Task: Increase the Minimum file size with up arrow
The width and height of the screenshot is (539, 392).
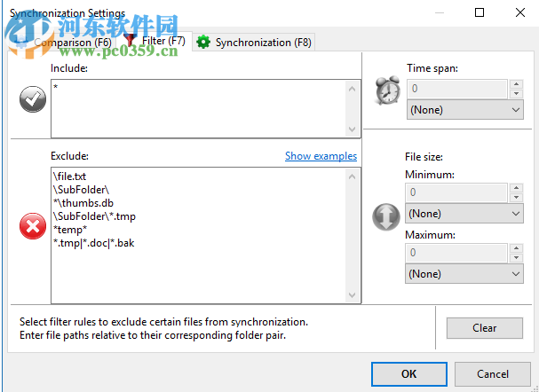Action: (516, 188)
